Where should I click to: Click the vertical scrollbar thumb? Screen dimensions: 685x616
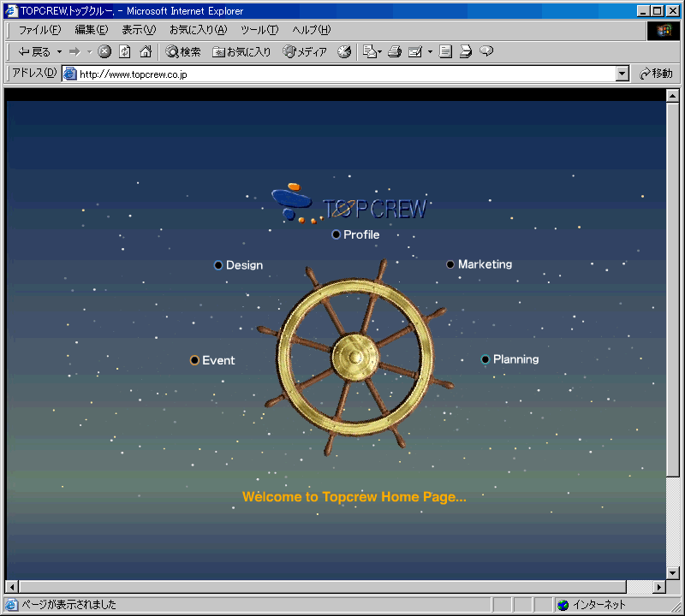(x=672, y=289)
